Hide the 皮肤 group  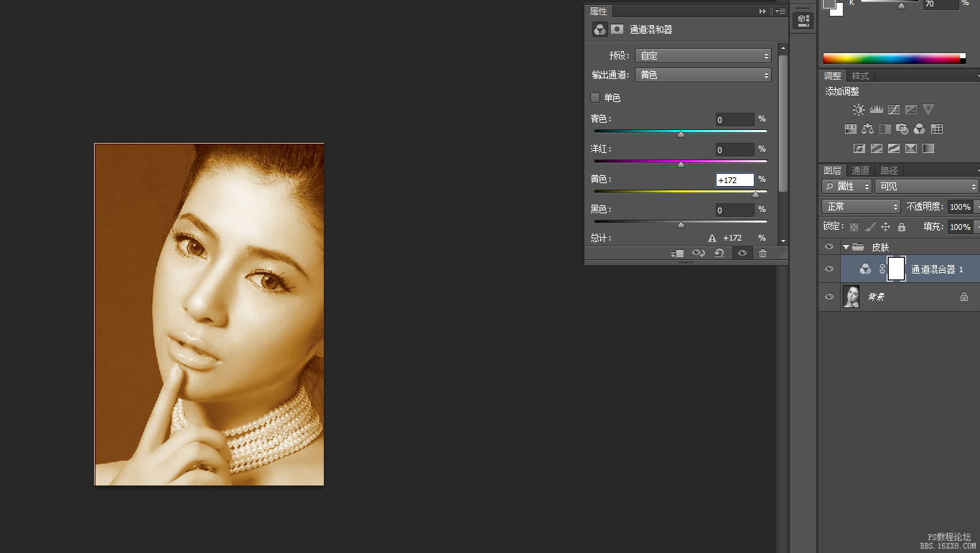pyautogui.click(x=829, y=247)
